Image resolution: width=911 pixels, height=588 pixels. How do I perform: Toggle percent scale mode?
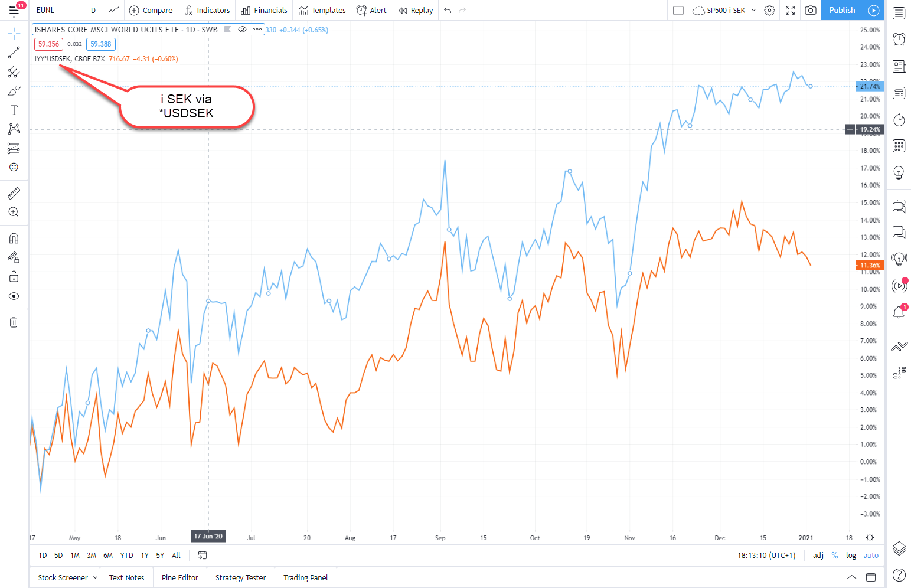[835, 555]
